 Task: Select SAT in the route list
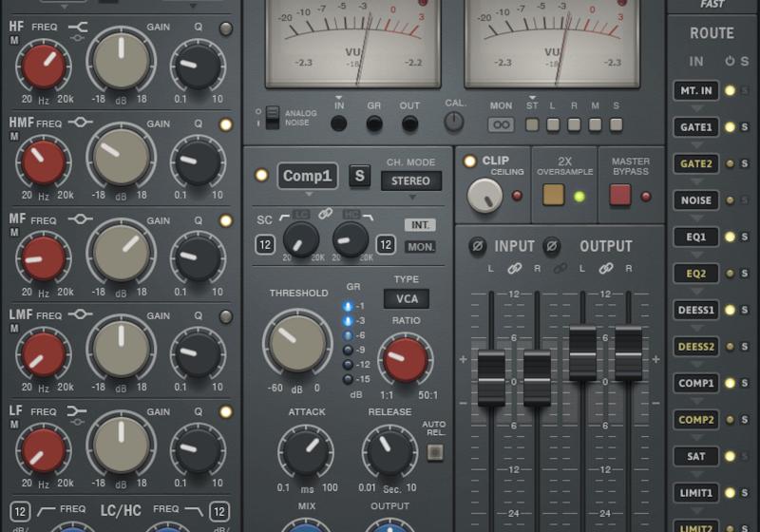(696, 456)
